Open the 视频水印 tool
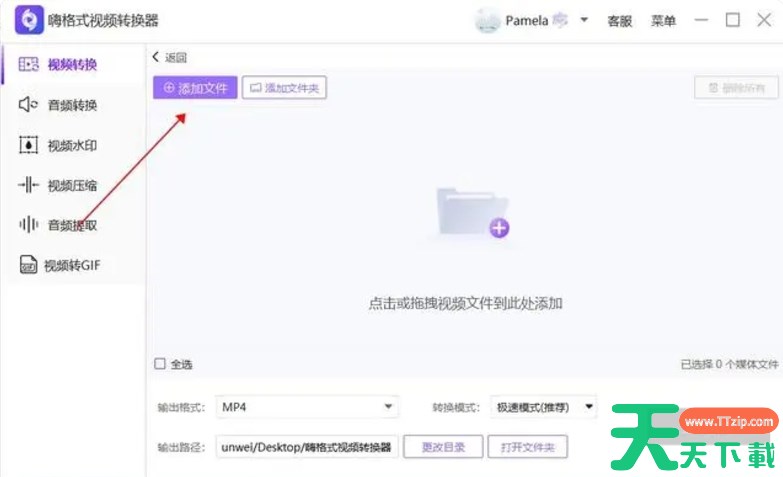Screen dimensions: 783x477 (60, 145)
